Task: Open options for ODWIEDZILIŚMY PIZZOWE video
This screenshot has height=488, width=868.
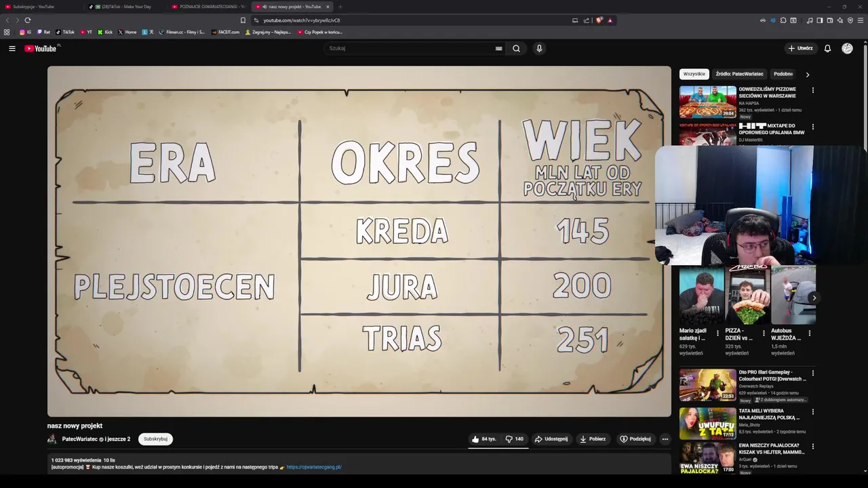Action: (813, 90)
